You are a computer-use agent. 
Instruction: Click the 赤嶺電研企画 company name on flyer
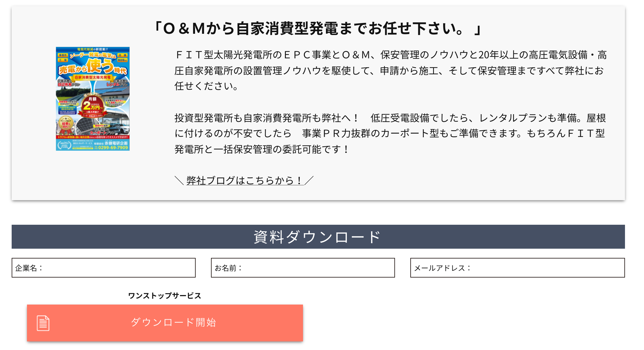coord(116,143)
